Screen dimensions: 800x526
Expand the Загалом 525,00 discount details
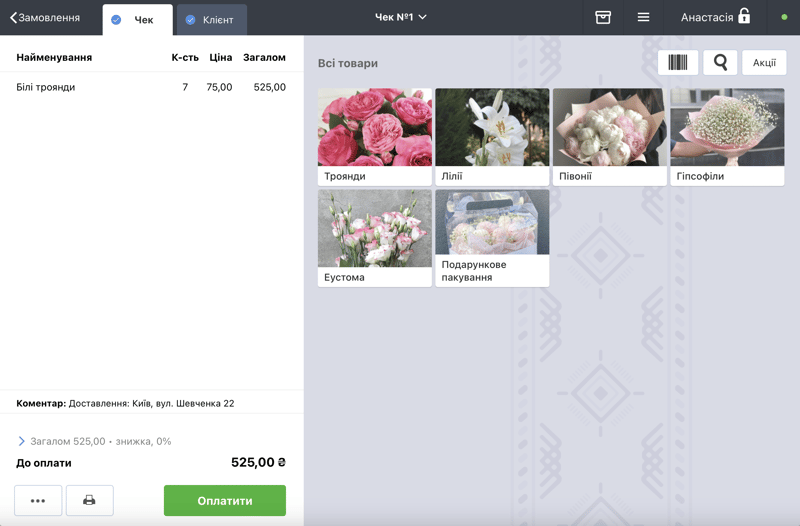tap(22, 441)
